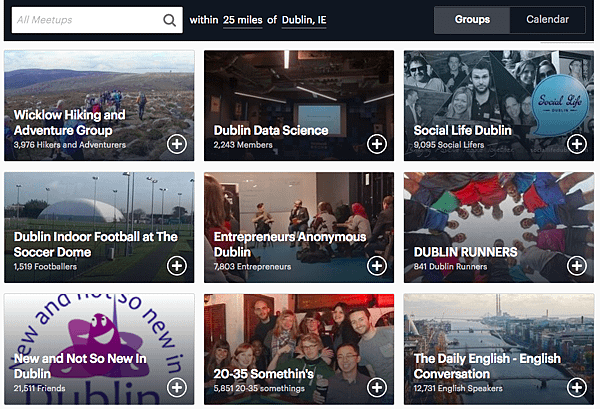Click plus icon on Dublin Indoor Football

[177, 266]
